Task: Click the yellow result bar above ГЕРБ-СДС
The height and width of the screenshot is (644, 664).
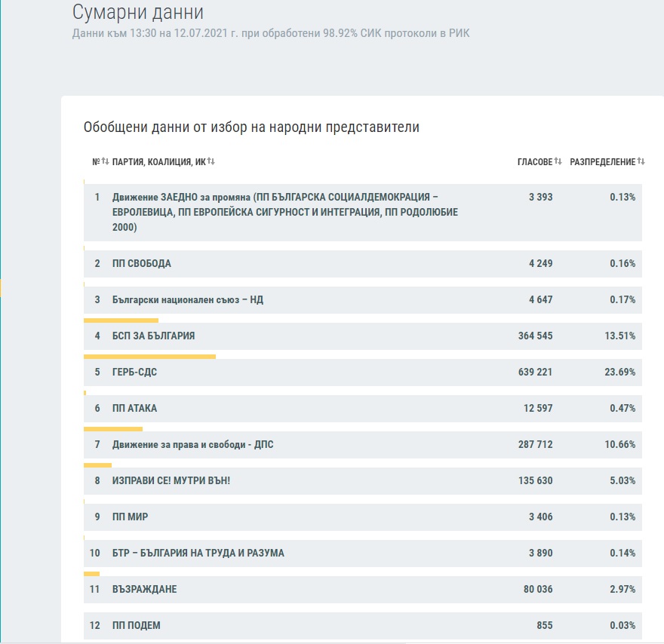Action: coord(149,356)
